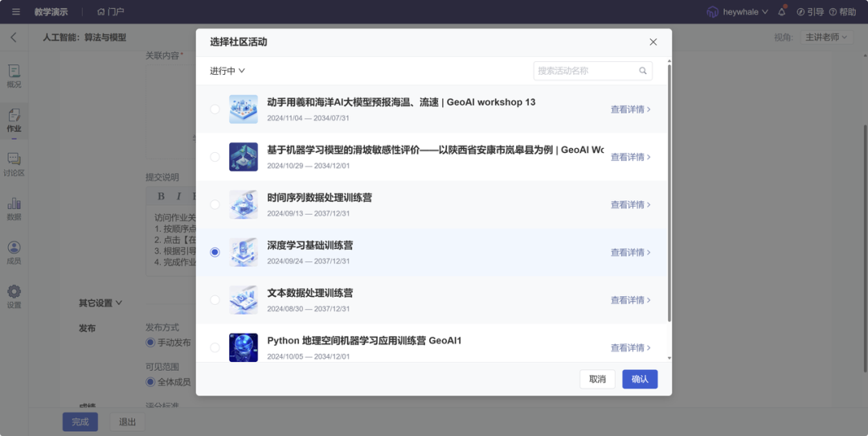Click the 引导 compass icon
Viewport: 868px width, 436px height.
(x=800, y=11)
